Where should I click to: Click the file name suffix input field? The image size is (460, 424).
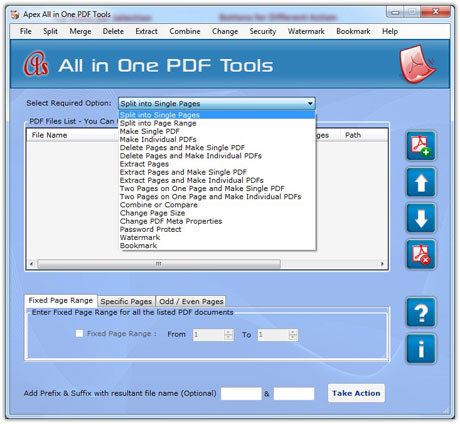(294, 394)
